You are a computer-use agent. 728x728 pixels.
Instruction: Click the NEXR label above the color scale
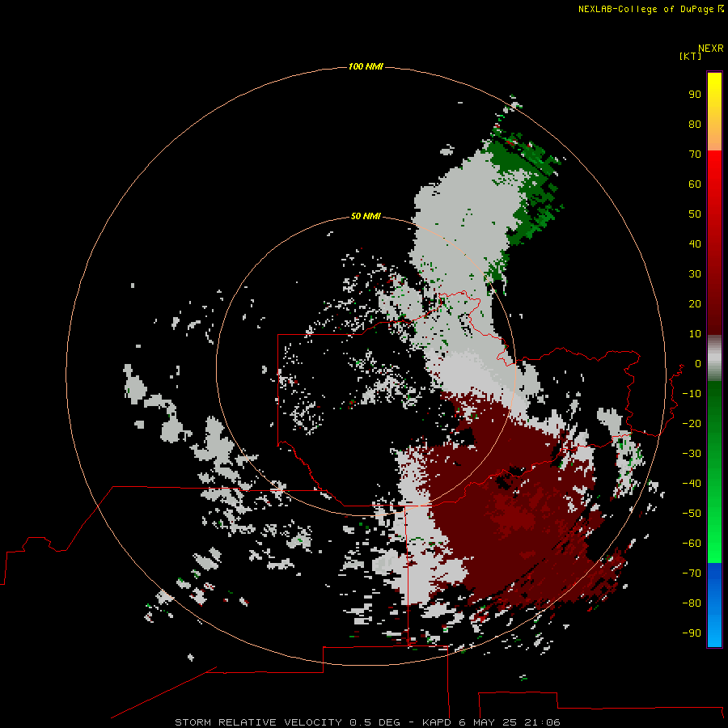[711, 49]
